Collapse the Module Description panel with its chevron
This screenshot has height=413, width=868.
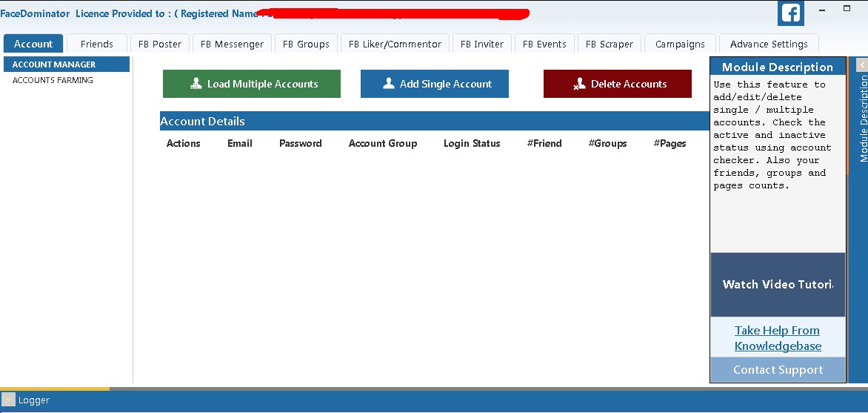[x=862, y=65]
